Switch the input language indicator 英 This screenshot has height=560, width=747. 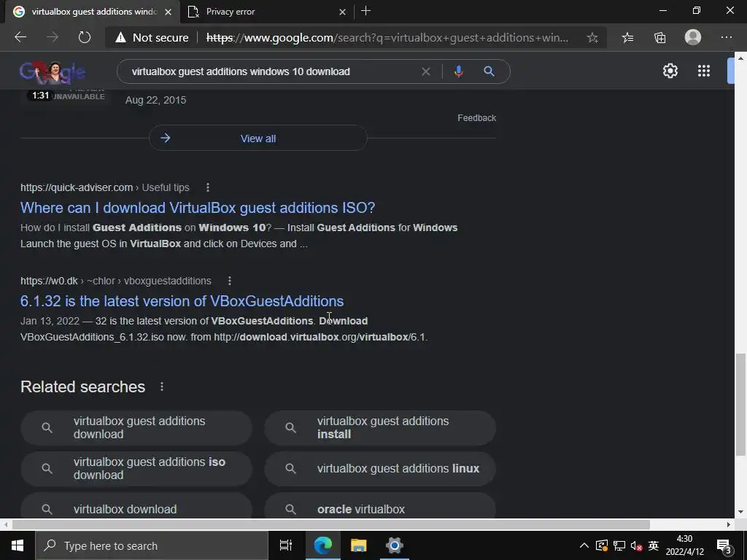pyautogui.click(x=653, y=545)
